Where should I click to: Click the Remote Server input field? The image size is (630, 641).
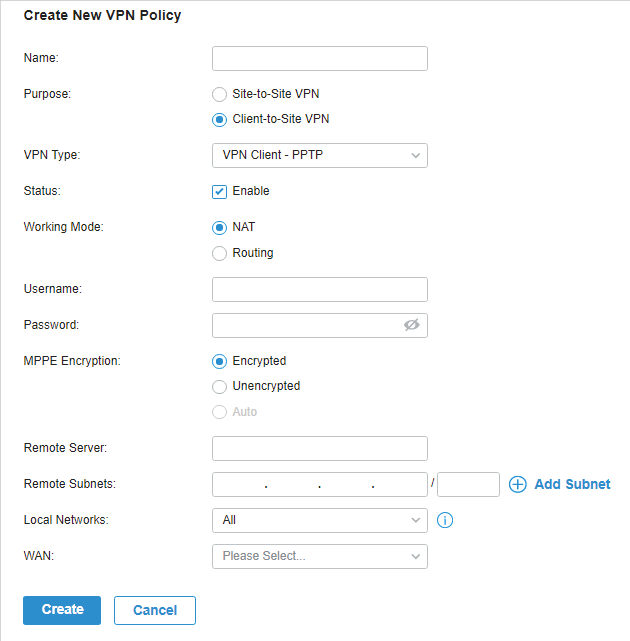[320, 448]
